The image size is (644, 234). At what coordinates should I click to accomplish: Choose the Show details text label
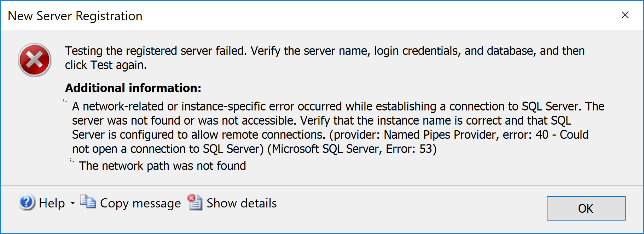click(x=242, y=203)
